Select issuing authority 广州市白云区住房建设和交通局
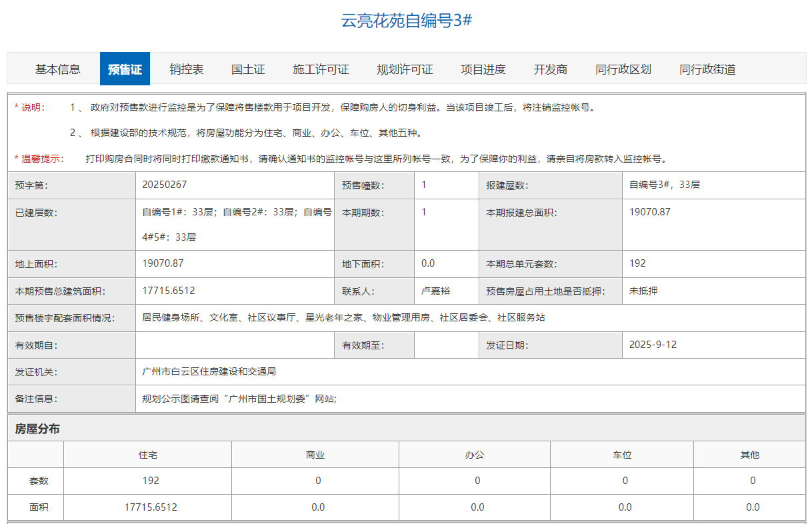Image resolution: width=812 pixels, height=524 pixels. (x=209, y=371)
